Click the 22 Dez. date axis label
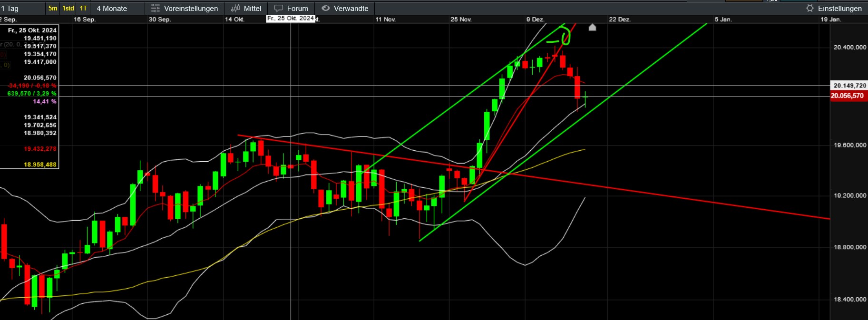This screenshot has width=868, height=320. (620, 19)
